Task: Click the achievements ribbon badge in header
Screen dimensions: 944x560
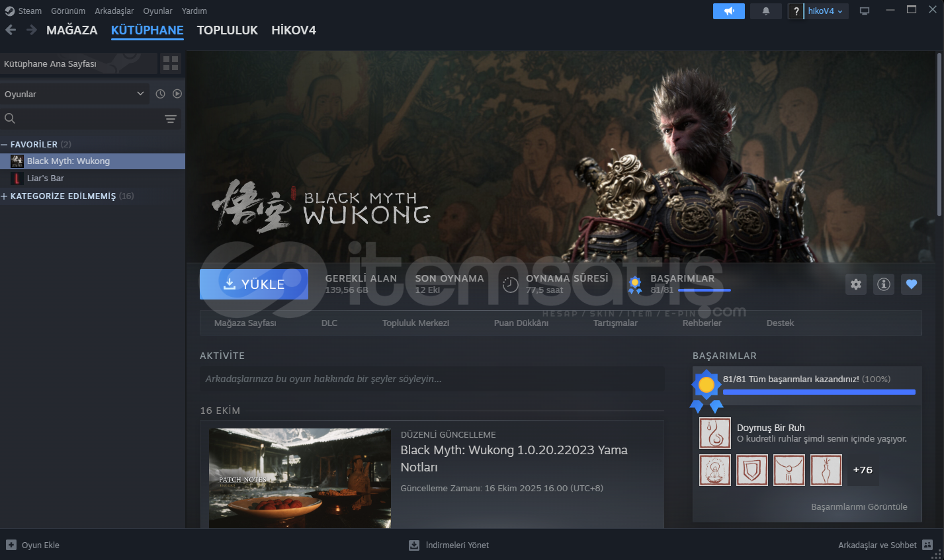Action: (635, 285)
